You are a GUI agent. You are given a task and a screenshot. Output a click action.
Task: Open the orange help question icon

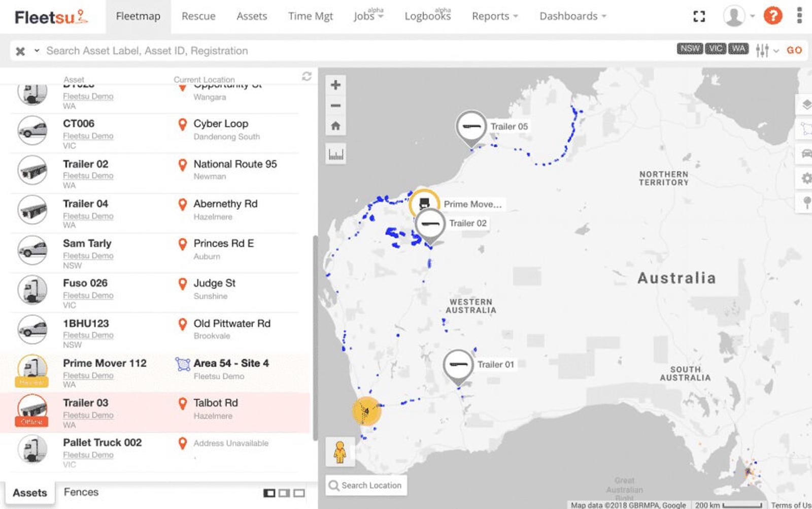pyautogui.click(x=773, y=16)
